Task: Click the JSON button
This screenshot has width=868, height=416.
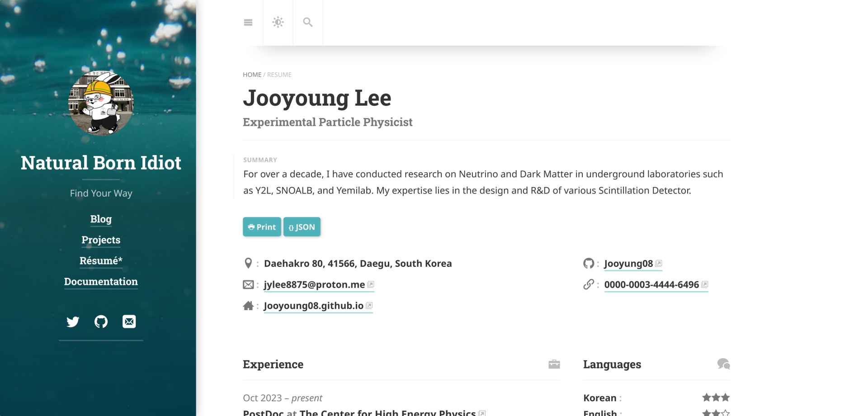Action: [302, 227]
